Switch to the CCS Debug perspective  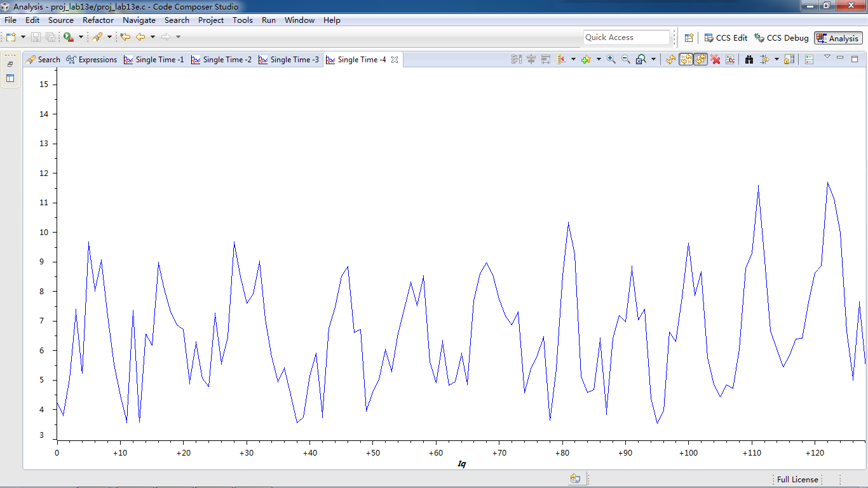[x=782, y=38]
